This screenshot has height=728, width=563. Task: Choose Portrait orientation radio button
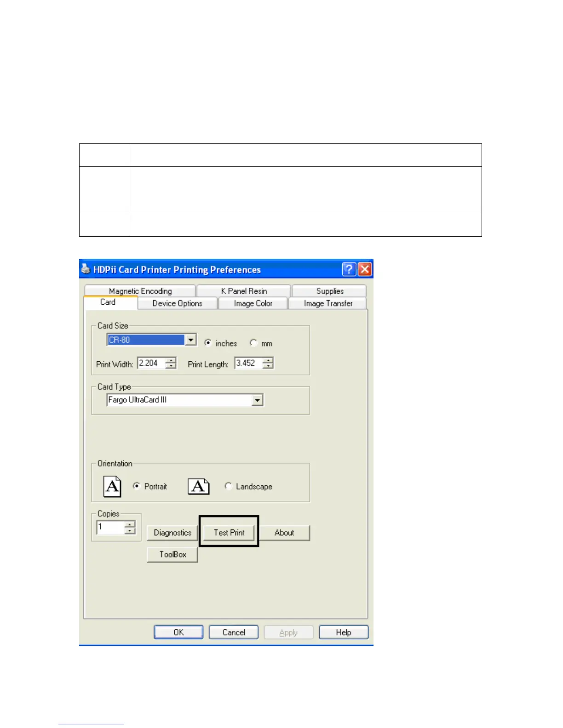coord(137,486)
